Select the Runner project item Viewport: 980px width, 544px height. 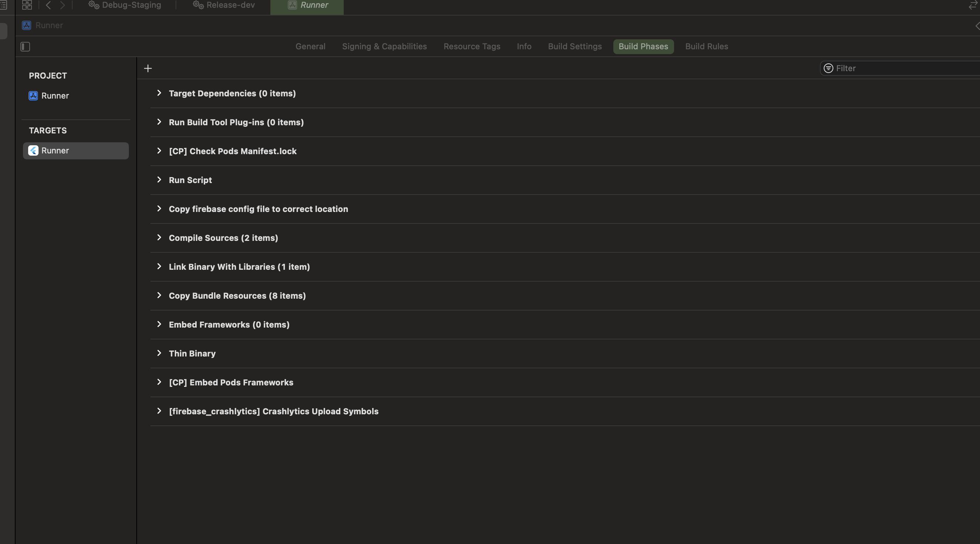tap(55, 96)
